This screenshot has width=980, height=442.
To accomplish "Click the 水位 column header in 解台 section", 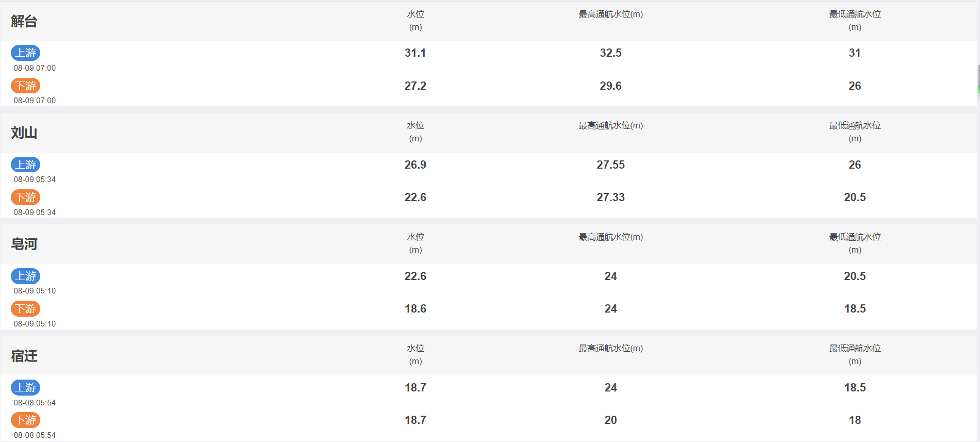I will 416,21.
